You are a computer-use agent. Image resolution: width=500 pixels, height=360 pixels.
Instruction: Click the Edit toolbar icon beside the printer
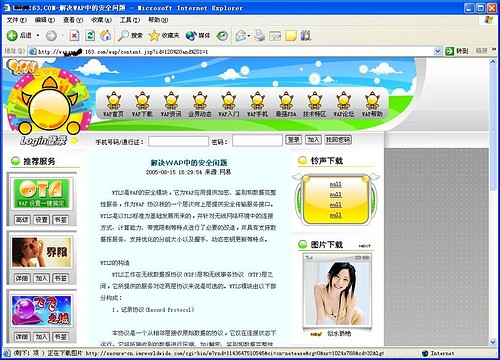(x=275, y=36)
